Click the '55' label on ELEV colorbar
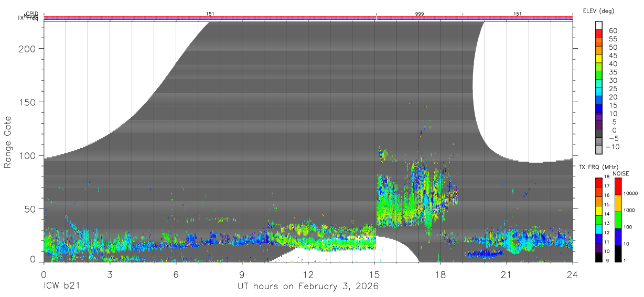The height and width of the screenshot is (297, 644). [612, 39]
